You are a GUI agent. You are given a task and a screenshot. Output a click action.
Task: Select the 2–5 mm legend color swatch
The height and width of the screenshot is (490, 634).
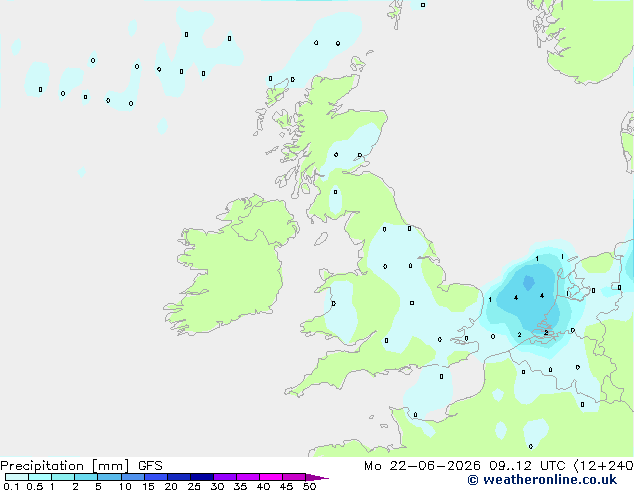point(86,477)
